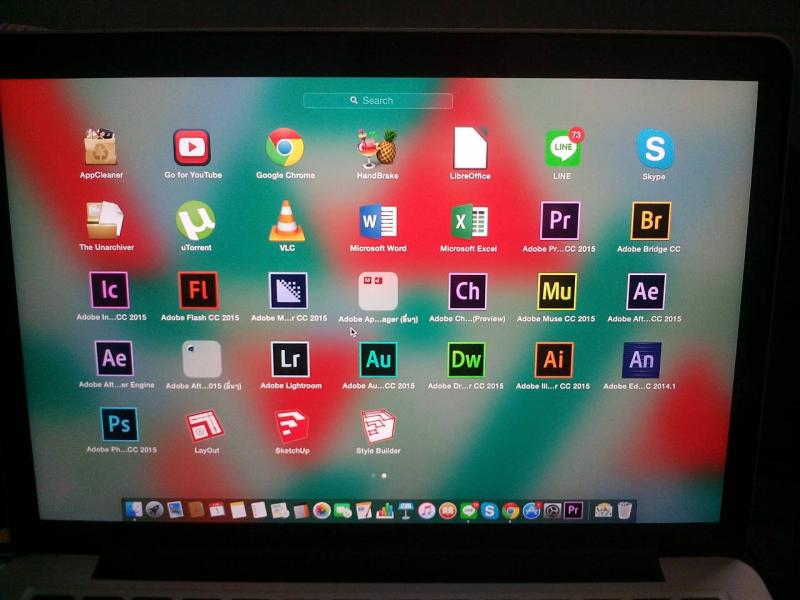800x600 pixels.
Task: Launch Adobe Character Animator (Preview)
Action: coord(467,292)
